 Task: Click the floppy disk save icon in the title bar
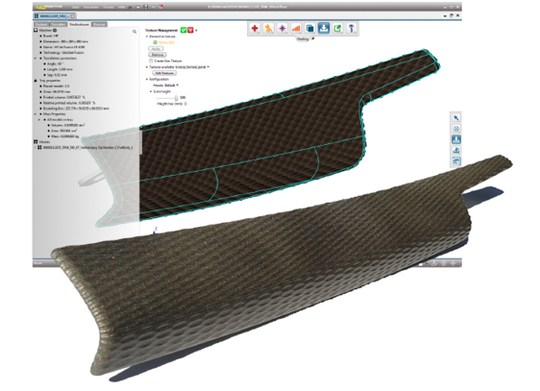[x=146, y=7]
